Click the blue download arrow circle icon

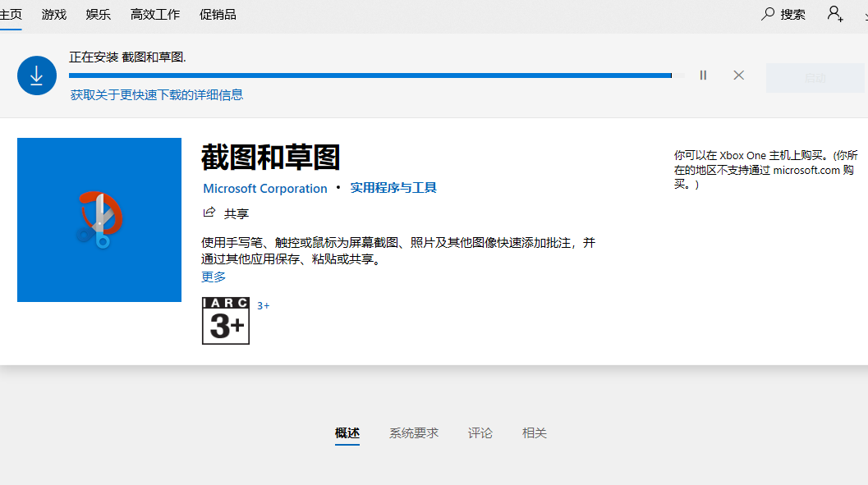(x=37, y=75)
